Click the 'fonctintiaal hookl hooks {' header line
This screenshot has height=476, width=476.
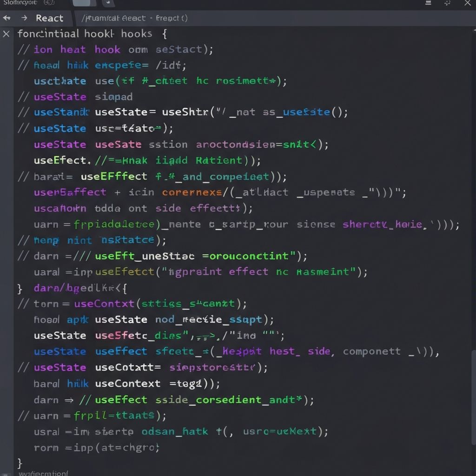coord(93,33)
